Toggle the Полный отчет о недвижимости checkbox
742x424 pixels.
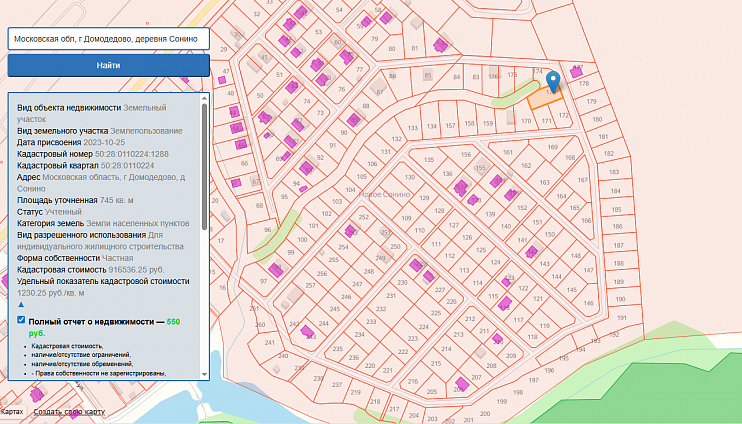pos(21,320)
